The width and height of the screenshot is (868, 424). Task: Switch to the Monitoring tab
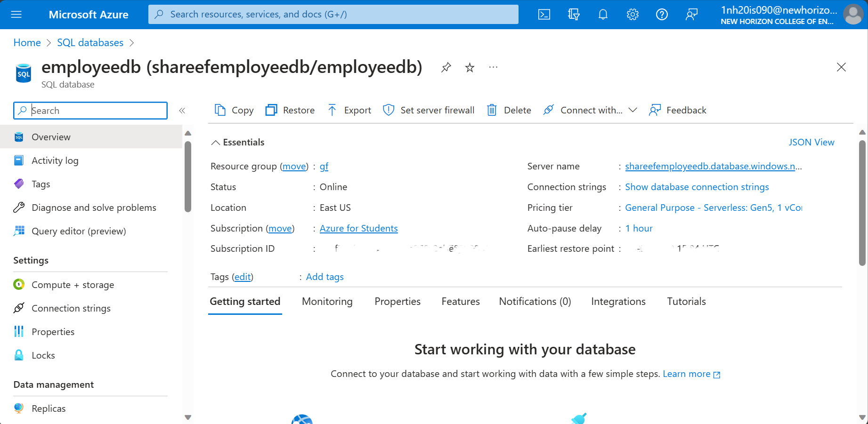pyautogui.click(x=327, y=301)
